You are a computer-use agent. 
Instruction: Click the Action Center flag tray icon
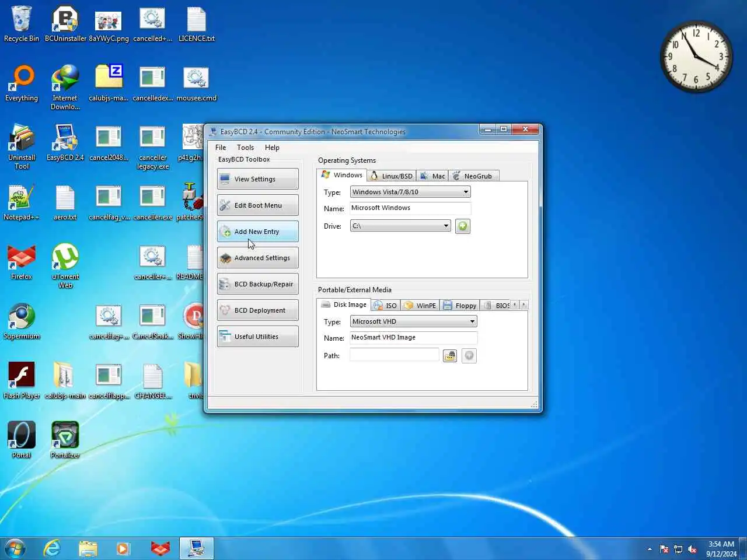[x=664, y=549]
